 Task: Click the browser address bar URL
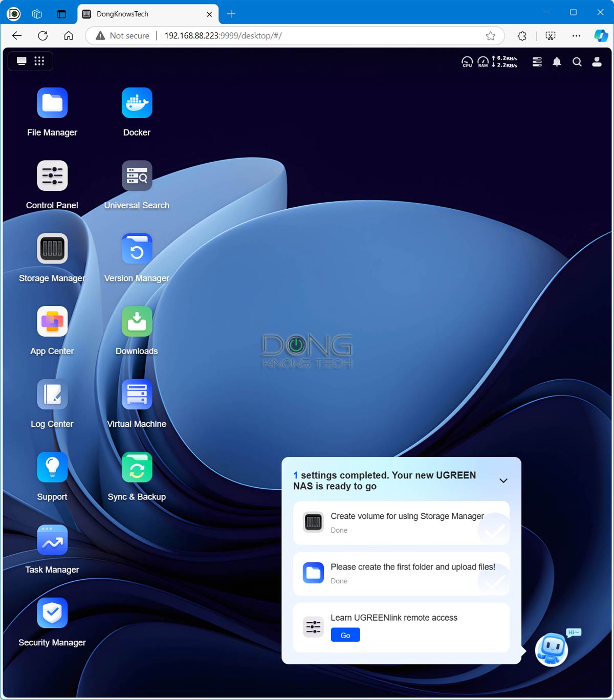[x=223, y=36]
